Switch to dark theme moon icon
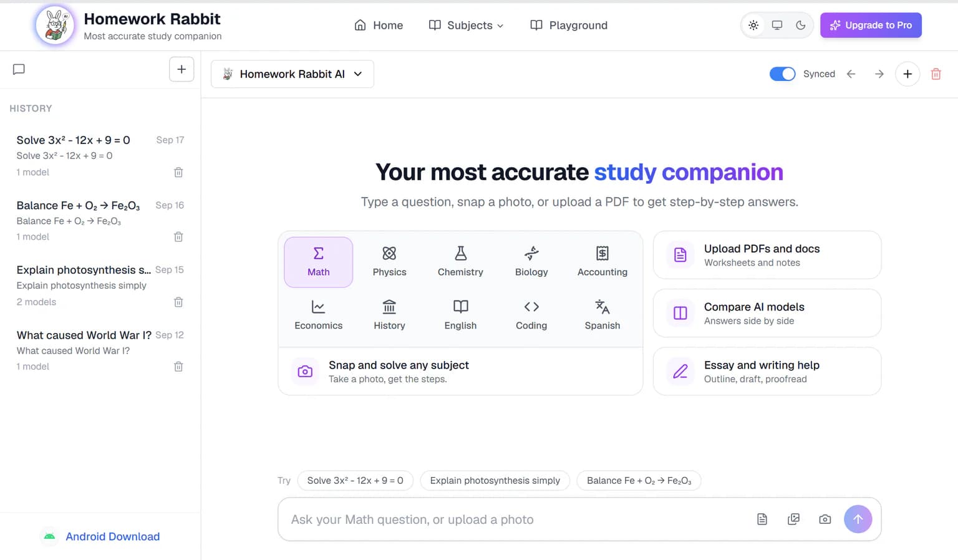 [x=801, y=26]
